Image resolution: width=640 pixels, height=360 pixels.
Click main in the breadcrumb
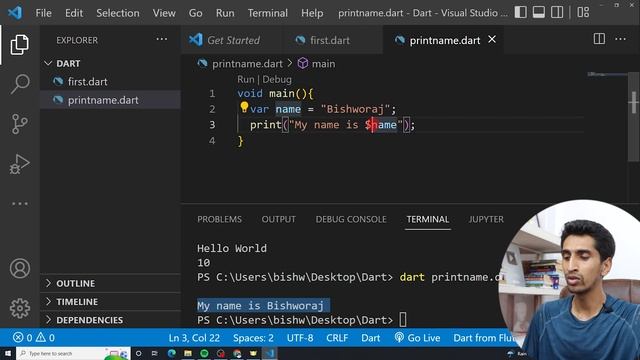324,64
